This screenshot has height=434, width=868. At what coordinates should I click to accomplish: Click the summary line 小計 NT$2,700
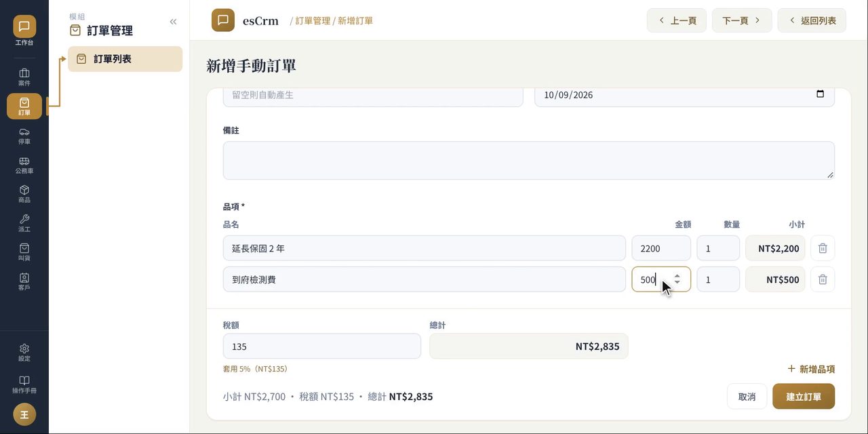pyautogui.click(x=254, y=397)
